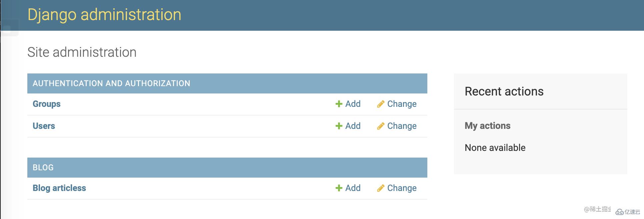The width and height of the screenshot is (644, 219).
Task: Open the BLOG app section header
Action: pos(43,168)
